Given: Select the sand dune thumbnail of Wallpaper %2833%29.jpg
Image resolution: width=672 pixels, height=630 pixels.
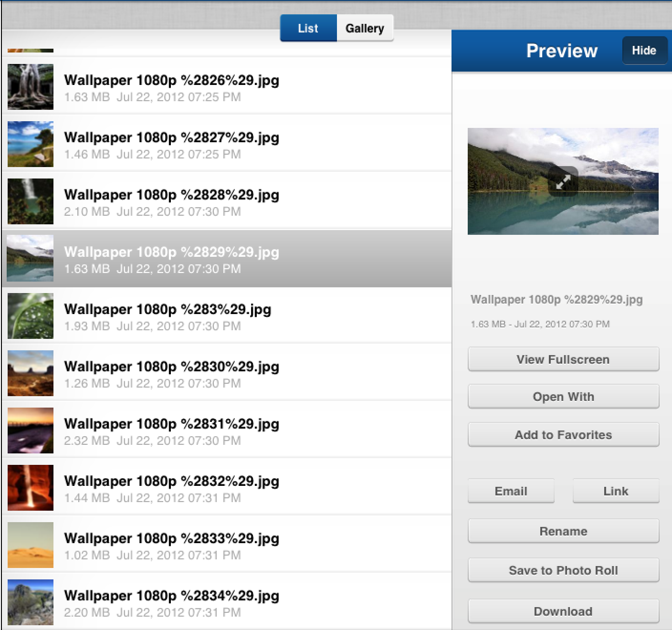Looking at the screenshot, I should click(x=31, y=545).
